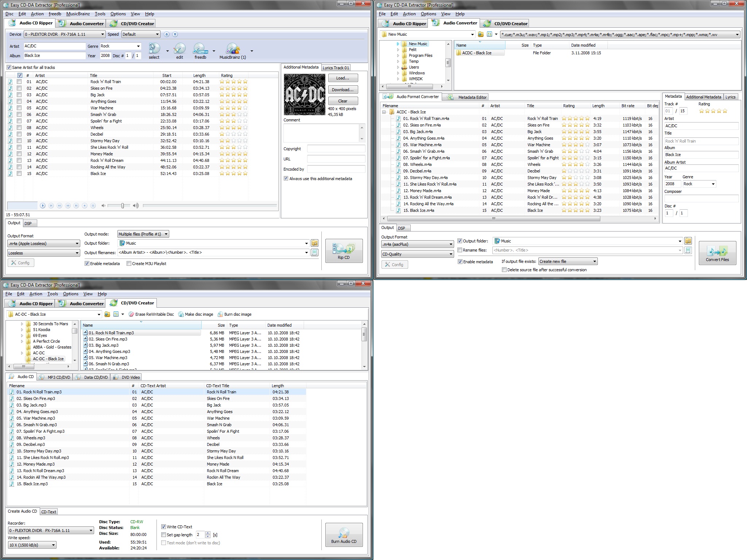Click the MusicBrainz (1) lookup icon
This screenshot has width=747, height=560.
pos(233,48)
